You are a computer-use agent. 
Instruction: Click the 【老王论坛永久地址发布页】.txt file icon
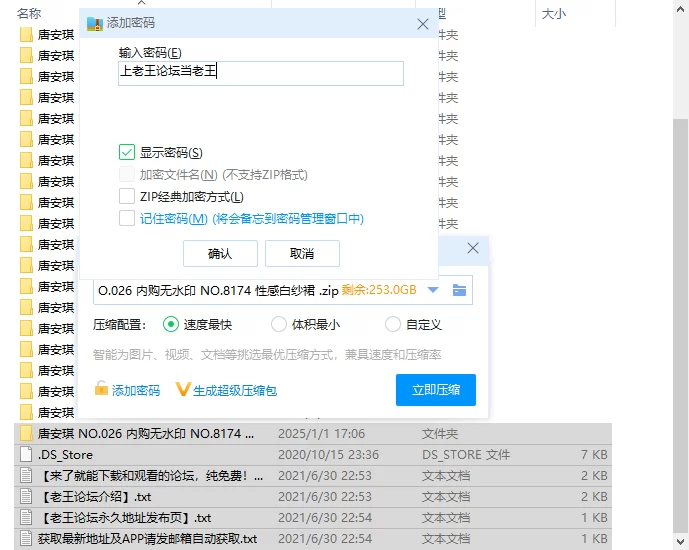click(27, 518)
